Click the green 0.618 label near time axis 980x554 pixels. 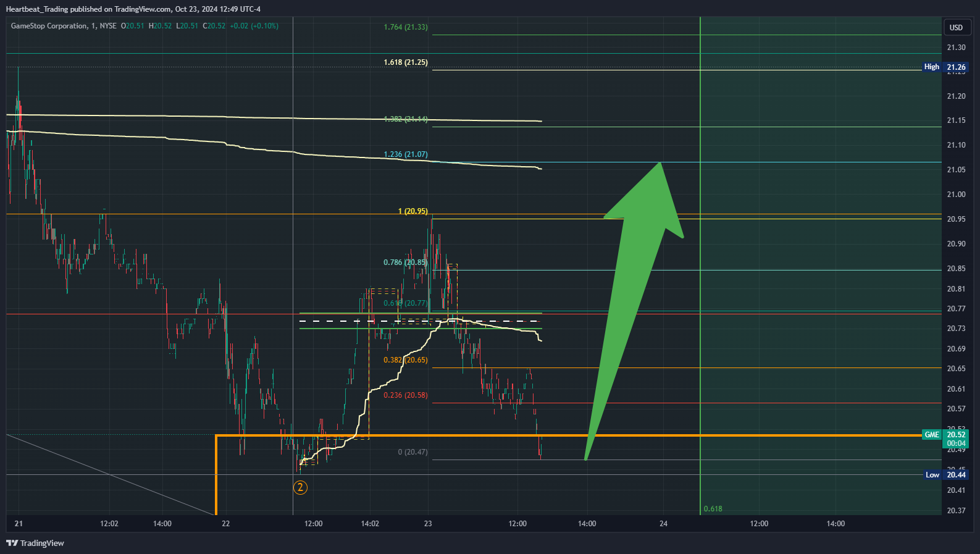[x=713, y=509]
